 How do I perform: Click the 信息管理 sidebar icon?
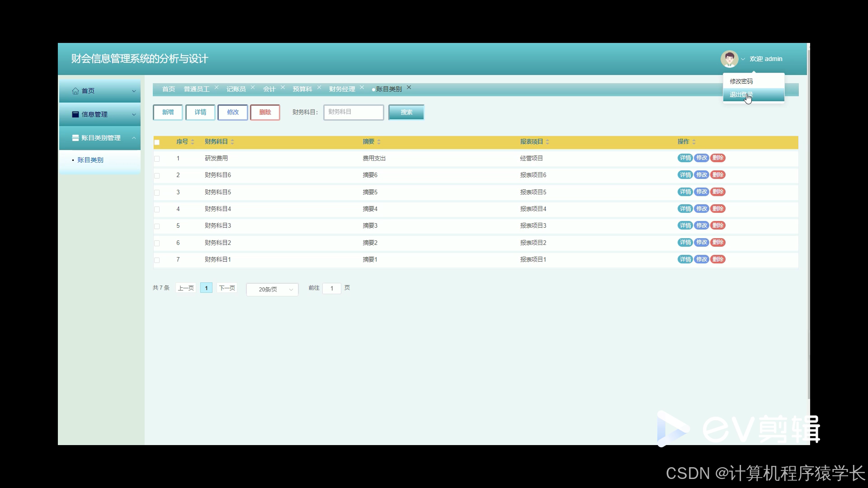(75, 115)
